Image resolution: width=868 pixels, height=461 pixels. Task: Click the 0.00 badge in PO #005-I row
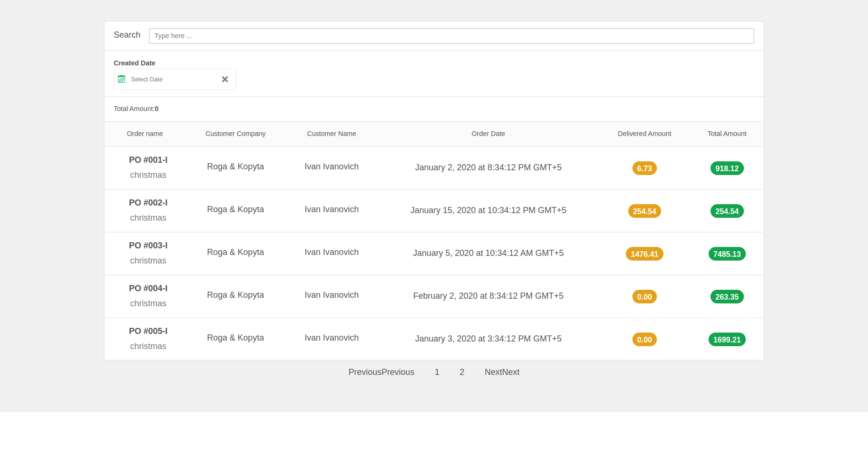pos(645,340)
